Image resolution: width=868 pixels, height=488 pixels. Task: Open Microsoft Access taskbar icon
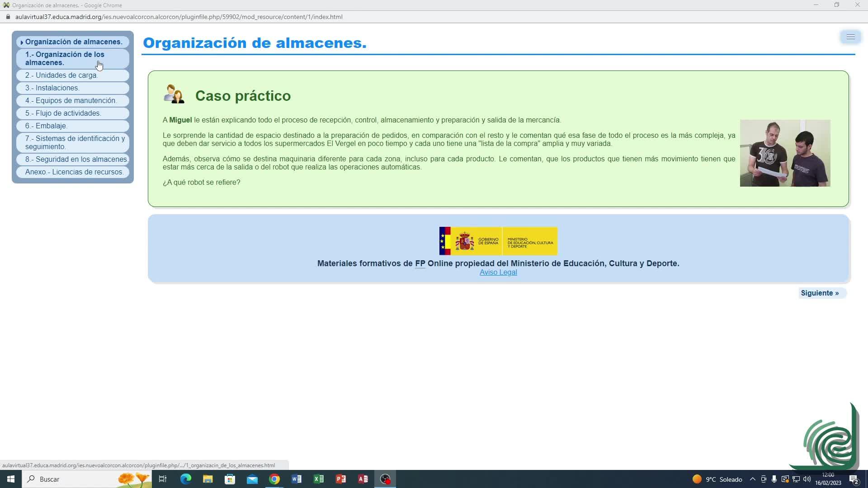click(363, 479)
